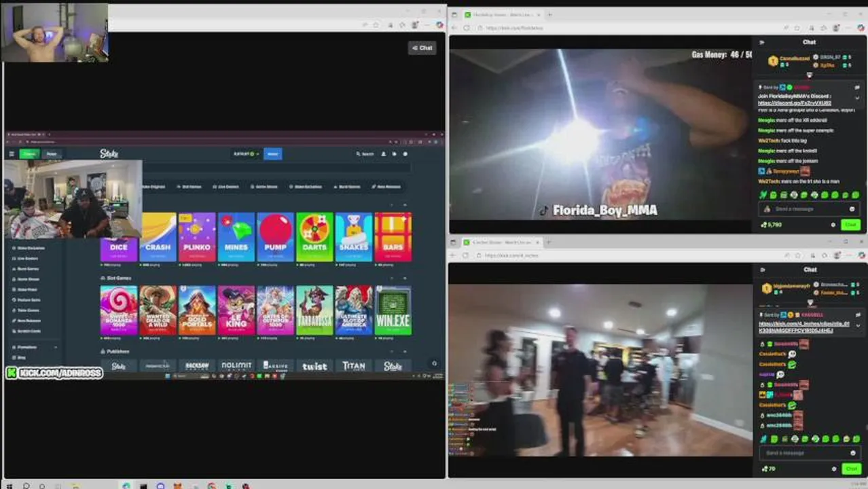Open the BARS game tile
The height and width of the screenshot is (489, 868).
[x=393, y=237]
